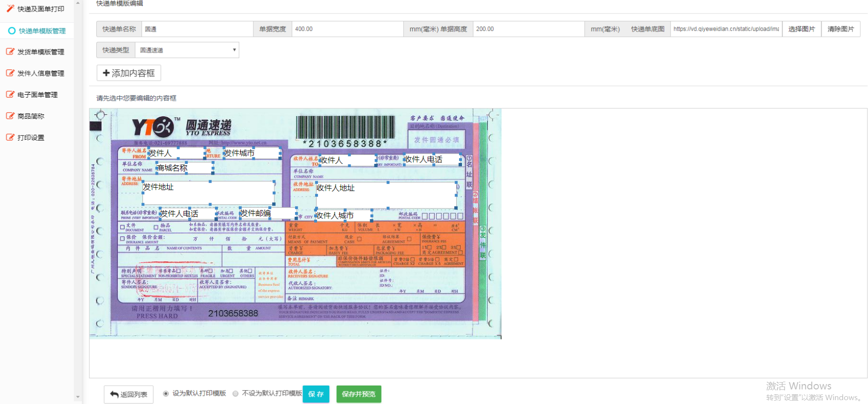The height and width of the screenshot is (404, 868).
Task: Click the blue 保存 button
Action: pos(316,394)
